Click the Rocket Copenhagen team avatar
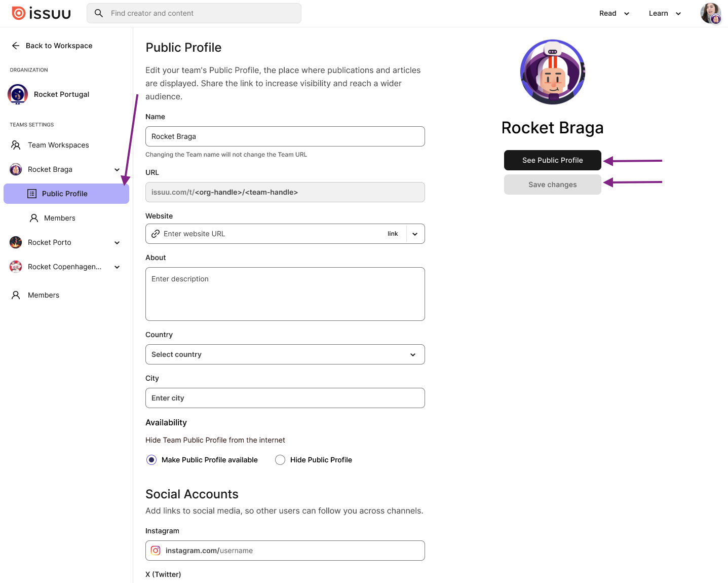 pyautogui.click(x=16, y=267)
